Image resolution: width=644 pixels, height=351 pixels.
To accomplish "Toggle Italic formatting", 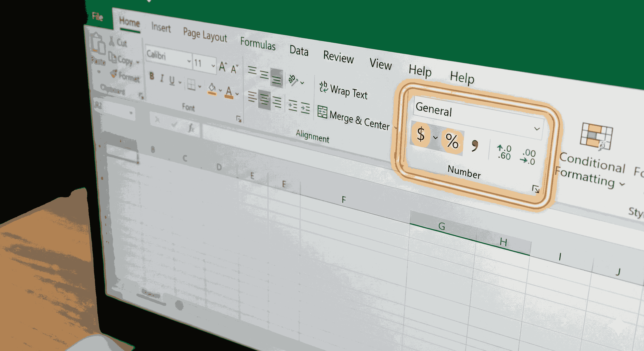I will 162,78.
